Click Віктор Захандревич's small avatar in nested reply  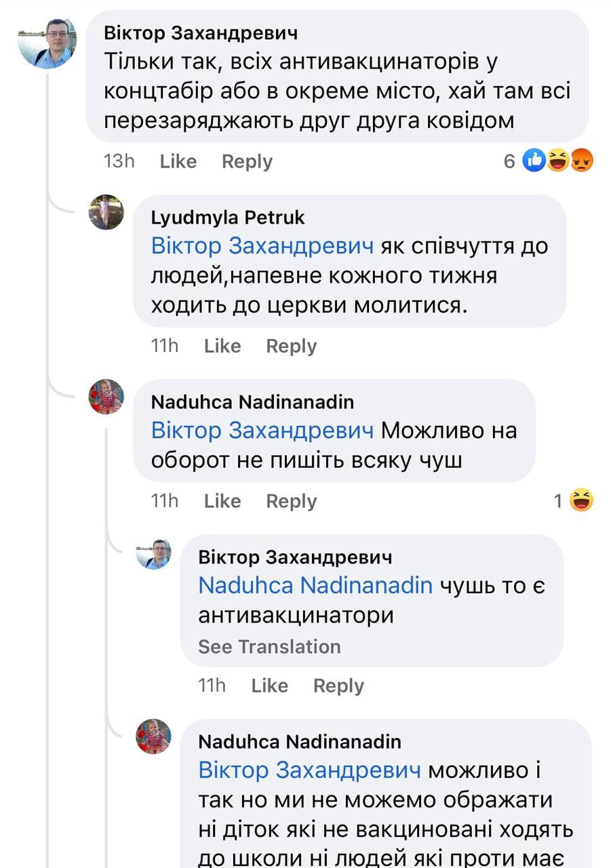[154, 554]
